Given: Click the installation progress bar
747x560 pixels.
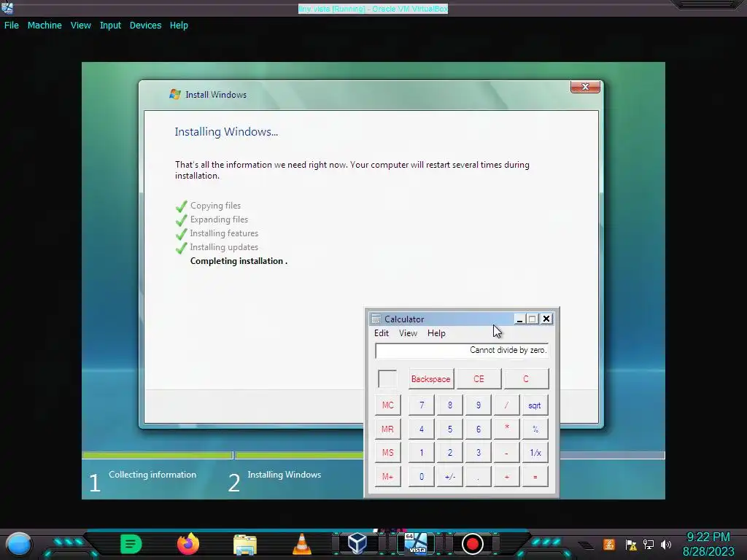Looking at the screenshot, I should [x=373, y=455].
